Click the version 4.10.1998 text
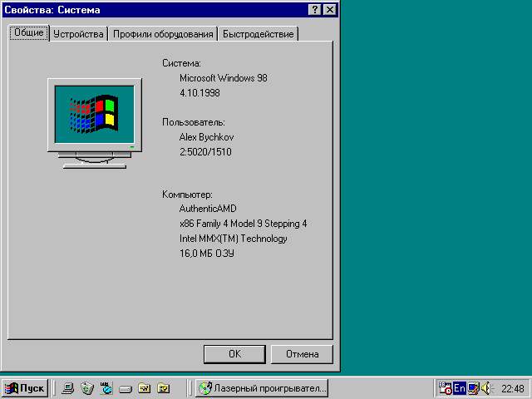532x399 pixels. [x=199, y=93]
